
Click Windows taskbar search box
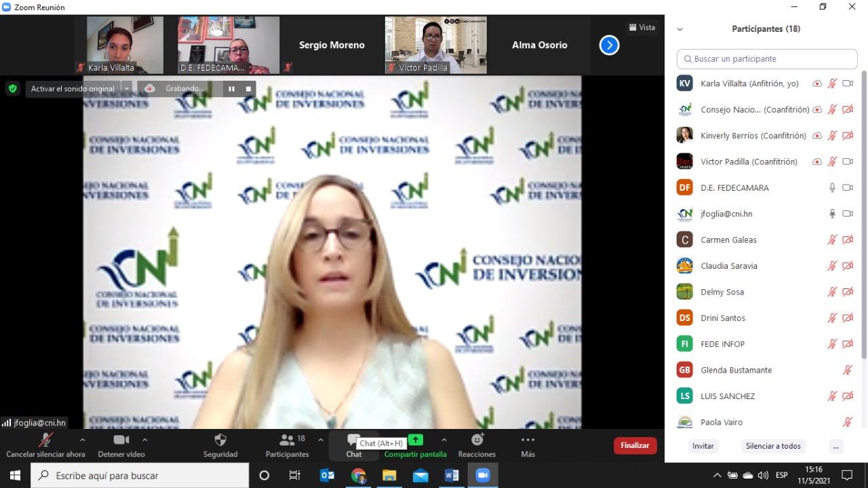click(x=140, y=475)
